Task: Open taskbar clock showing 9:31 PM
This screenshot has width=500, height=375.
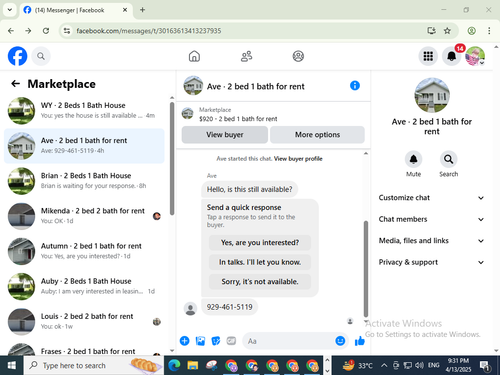Action: point(458,365)
